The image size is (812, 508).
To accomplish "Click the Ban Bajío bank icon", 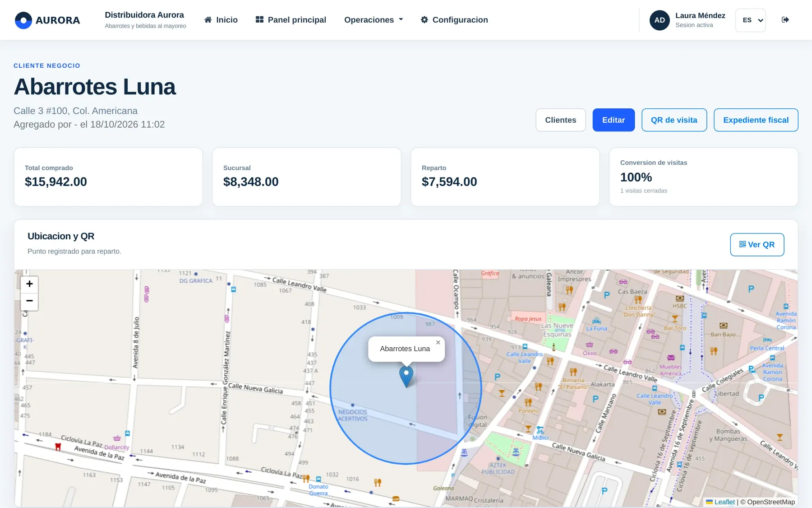I will [723, 326].
